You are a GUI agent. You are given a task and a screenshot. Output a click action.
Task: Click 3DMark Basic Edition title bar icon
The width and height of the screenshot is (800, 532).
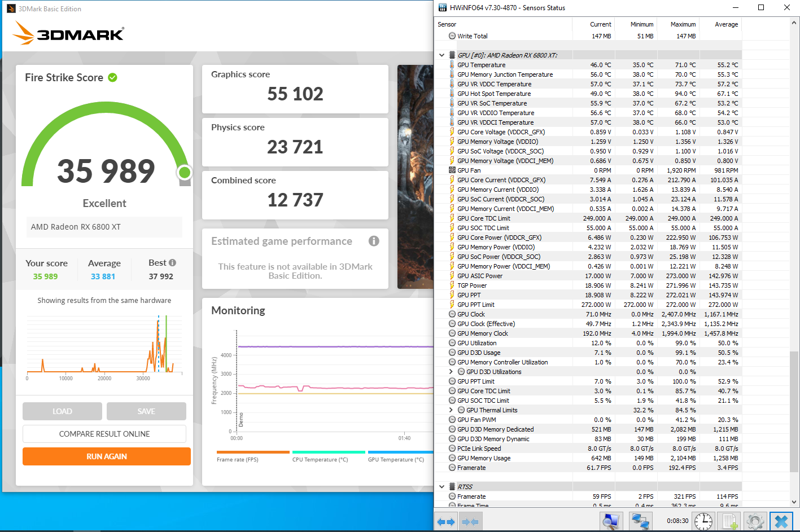tap(11, 8)
